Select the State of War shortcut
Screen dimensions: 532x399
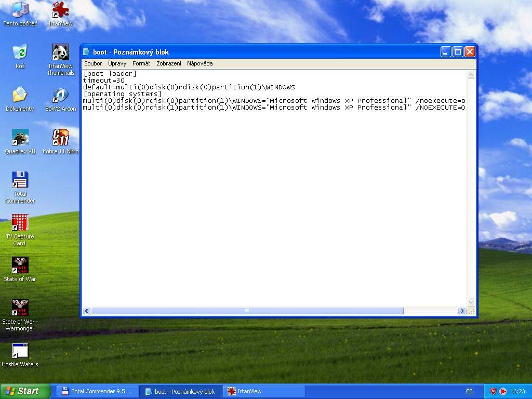(x=20, y=270)
